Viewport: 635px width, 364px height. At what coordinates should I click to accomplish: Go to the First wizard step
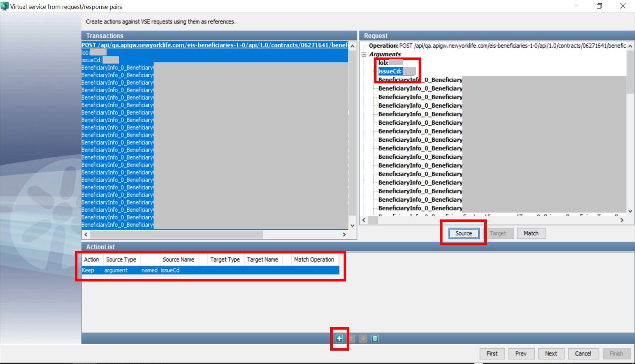(x=492, y=353)
